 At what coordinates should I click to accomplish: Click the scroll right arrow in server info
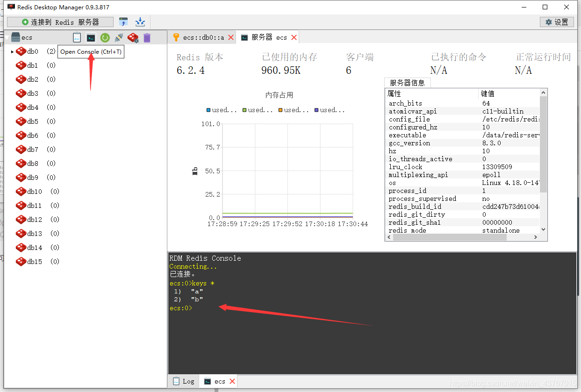click(x=536, y=237)
